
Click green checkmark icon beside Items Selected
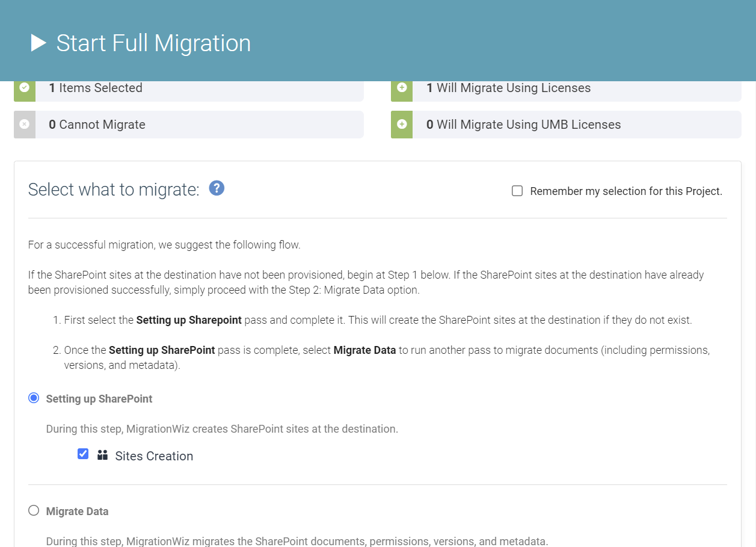(x=24, y=88)
